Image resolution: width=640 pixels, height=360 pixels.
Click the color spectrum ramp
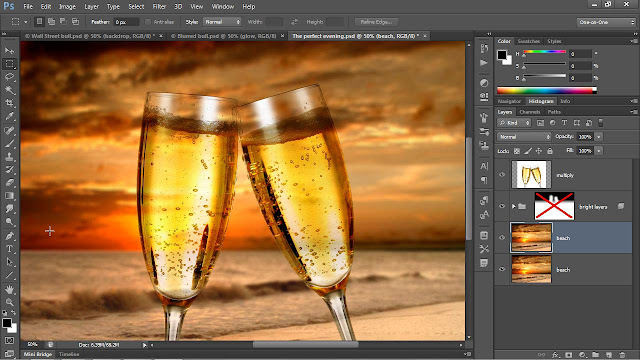(x=547, y=90)
